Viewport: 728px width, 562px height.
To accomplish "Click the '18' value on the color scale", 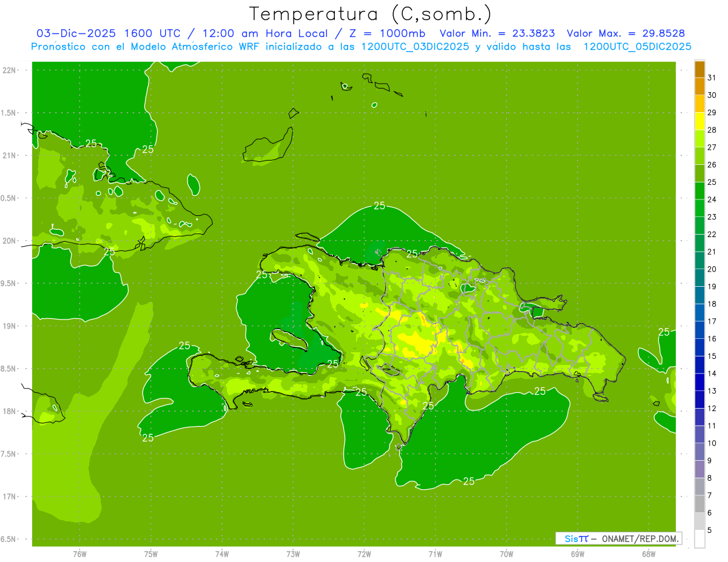I will pyautogui.click(x=712, y=304).
